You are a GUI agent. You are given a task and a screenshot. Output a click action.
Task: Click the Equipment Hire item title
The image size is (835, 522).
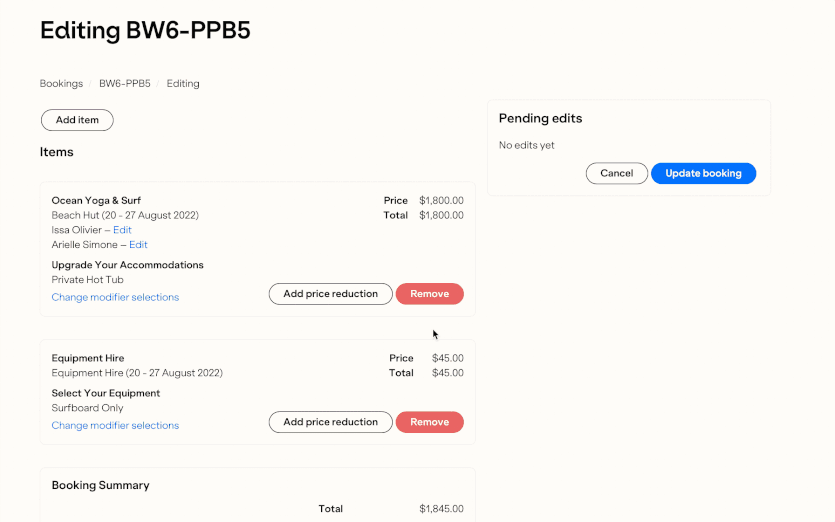click(x=88, y=358)
